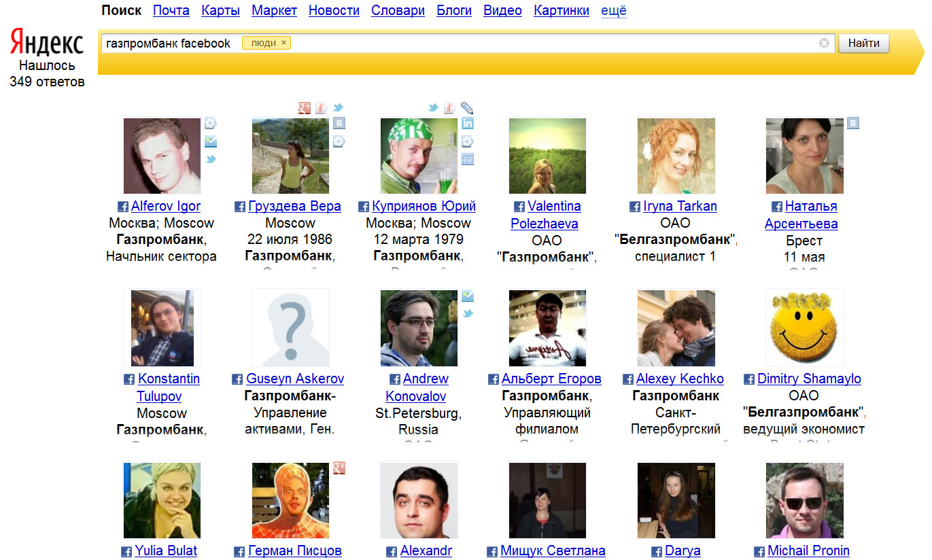Open Куприянов Юрий's FriendFeed icon
The height and width of the screenshot is (560, 932).
click(x=468, y=160)
